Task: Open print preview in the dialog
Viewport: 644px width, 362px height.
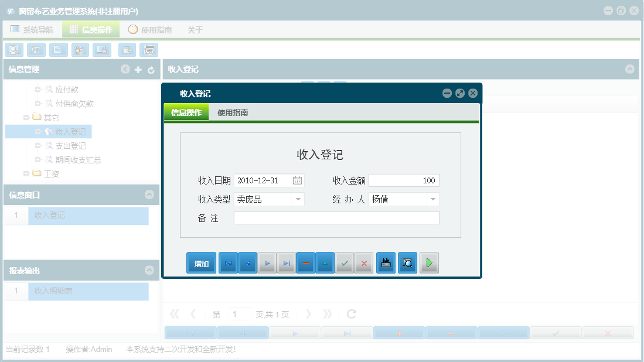Action: (407, 262)
